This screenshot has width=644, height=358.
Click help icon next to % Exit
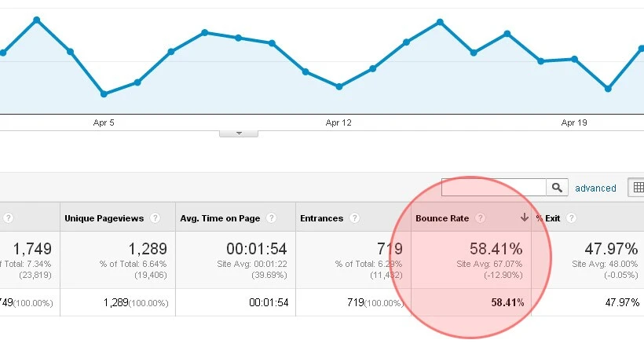pos(571,218)
